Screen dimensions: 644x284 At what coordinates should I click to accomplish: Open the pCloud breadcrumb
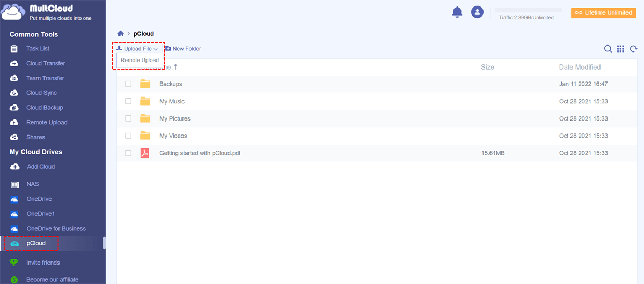(144, 34)
